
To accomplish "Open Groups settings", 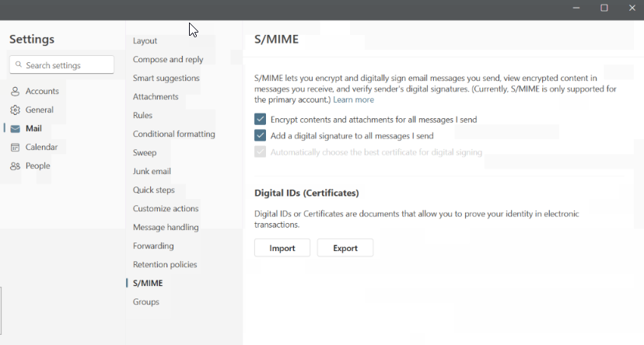I will pyautogui.click(x=145, y=302).
